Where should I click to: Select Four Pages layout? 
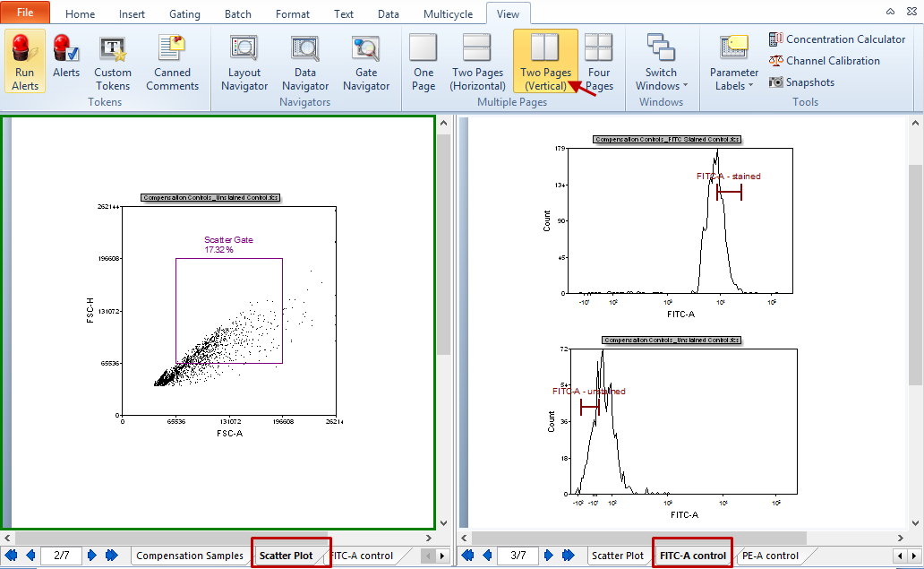pos(599,61)
